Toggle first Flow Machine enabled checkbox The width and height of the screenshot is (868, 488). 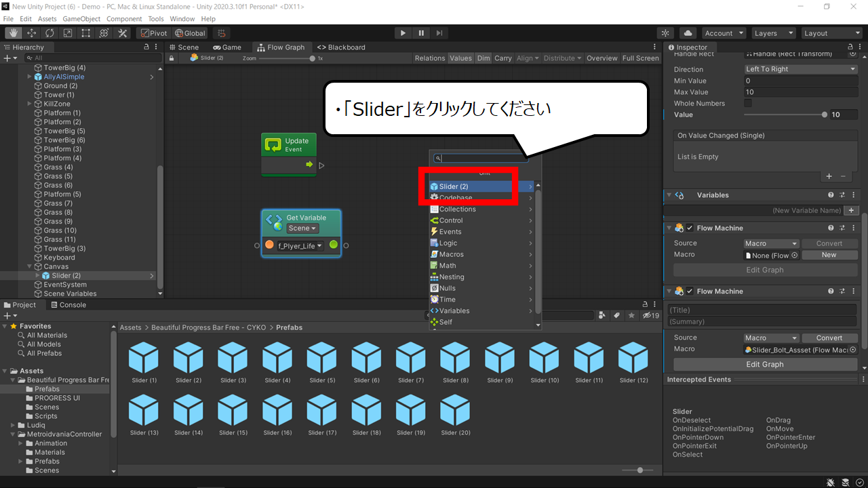tap(690, 228)
